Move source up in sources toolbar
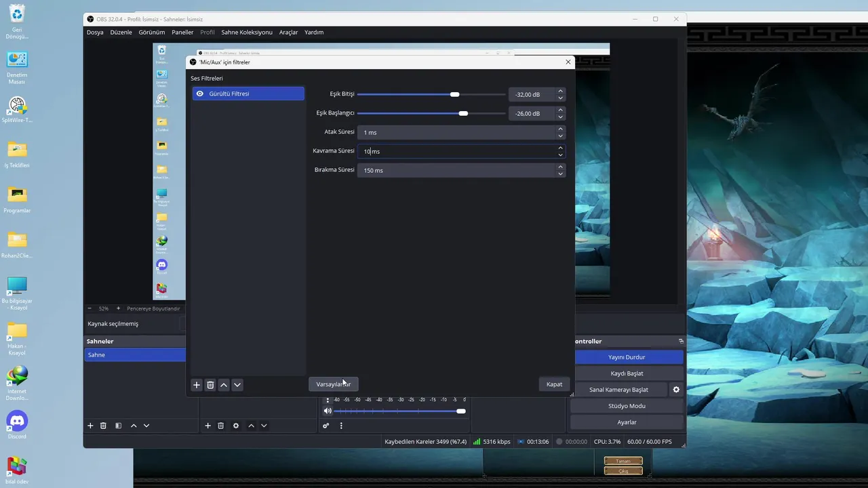 click(x=251, y=426)
